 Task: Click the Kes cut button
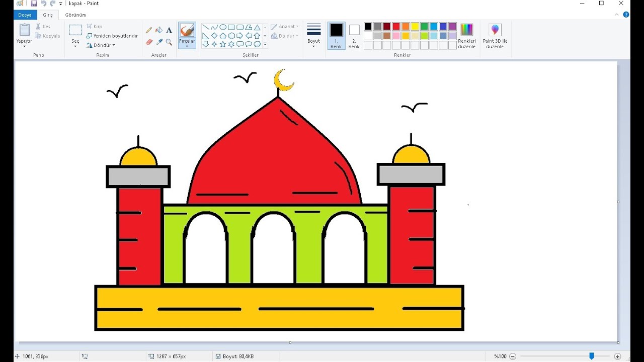click(x=43, y=26)
